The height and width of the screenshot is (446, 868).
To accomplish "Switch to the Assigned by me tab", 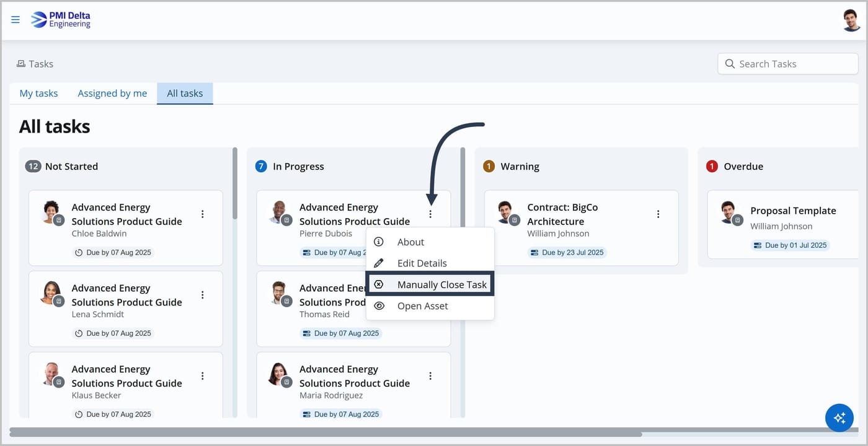I will (112, 94).
